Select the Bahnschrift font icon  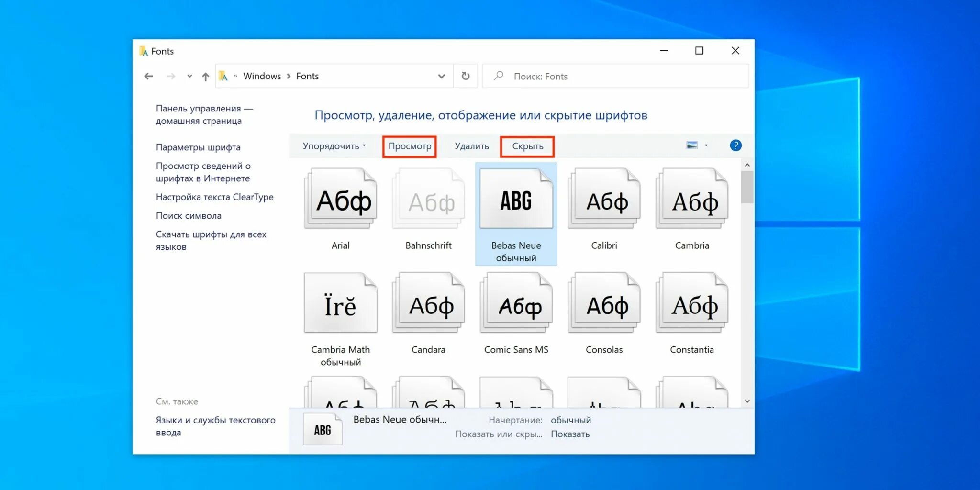428,199
